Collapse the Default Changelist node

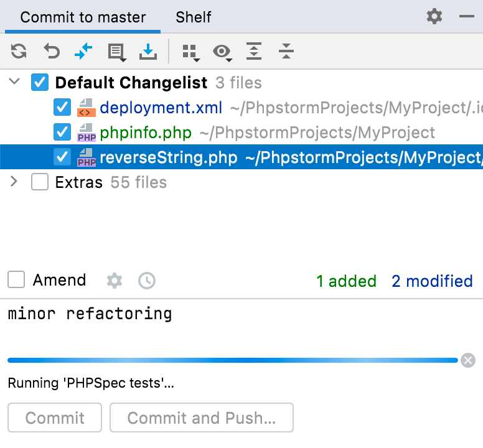click(14, 82)
